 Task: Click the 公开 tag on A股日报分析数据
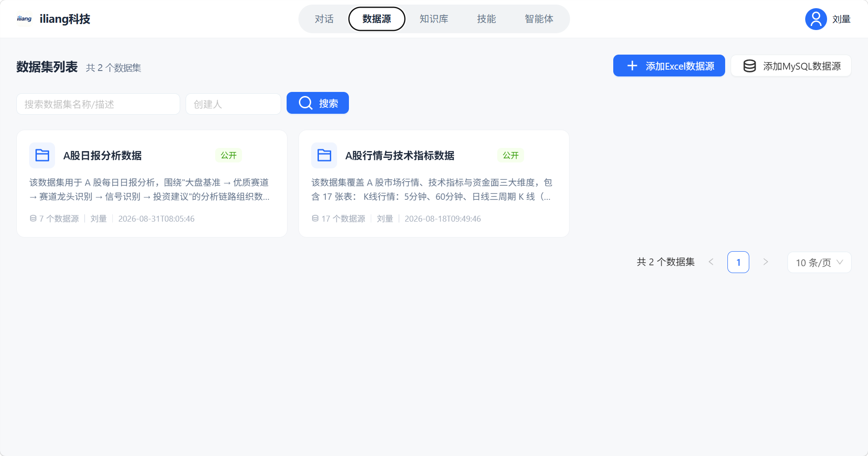(x=229, y=155)
